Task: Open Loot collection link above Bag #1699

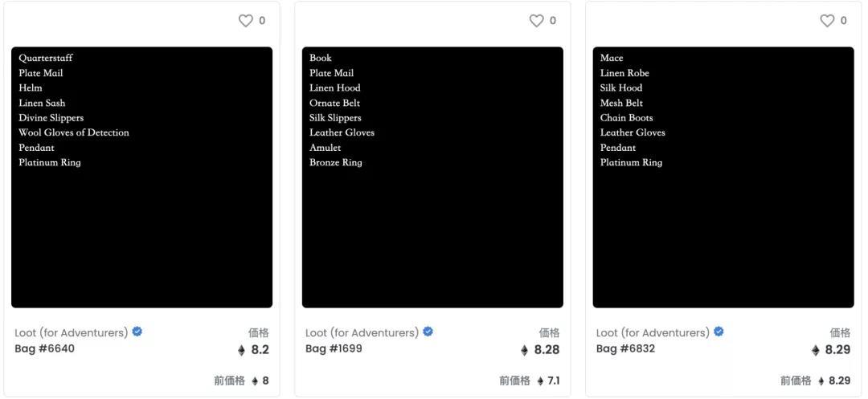Action: 362,332
